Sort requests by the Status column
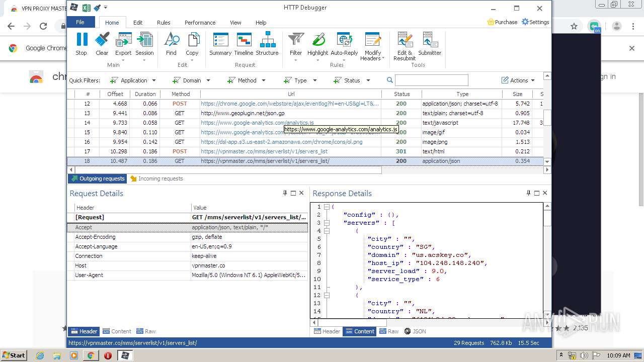This screenshot has width=644, height=362. [401, 94]
